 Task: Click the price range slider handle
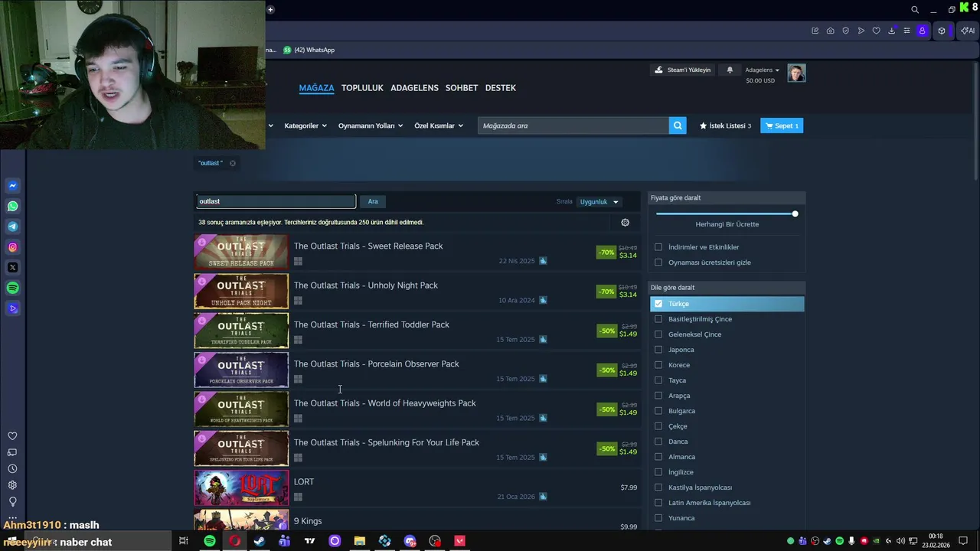coord(795,214)
